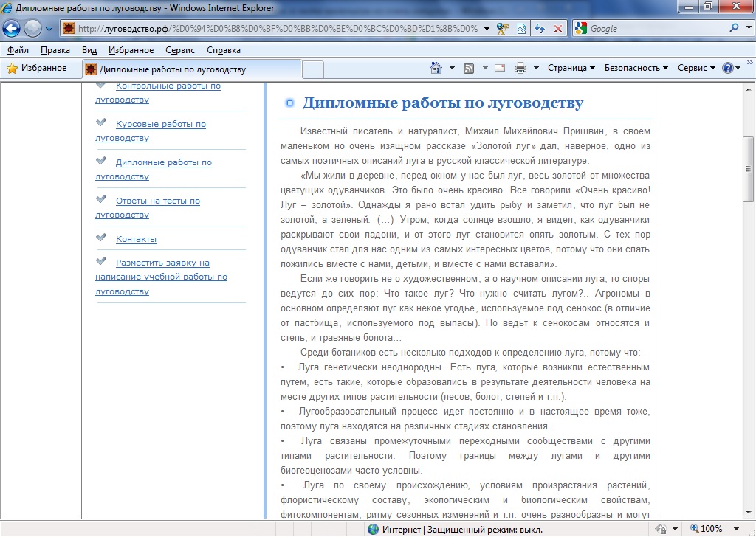Click the Home page icon
The image size is (756, 537).
[436, 68]
